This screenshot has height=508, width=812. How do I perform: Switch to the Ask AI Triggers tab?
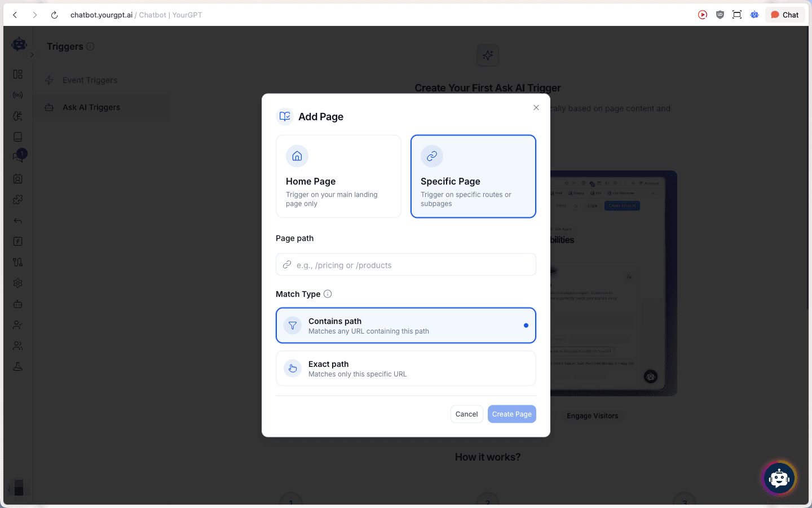[x=91, y=107]
